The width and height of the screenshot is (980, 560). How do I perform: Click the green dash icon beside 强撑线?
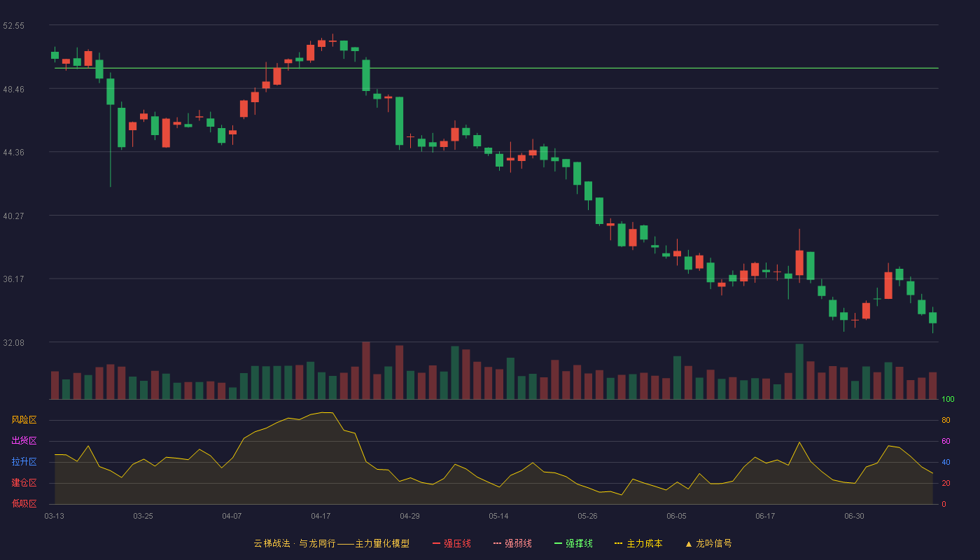tap(558, 543)
